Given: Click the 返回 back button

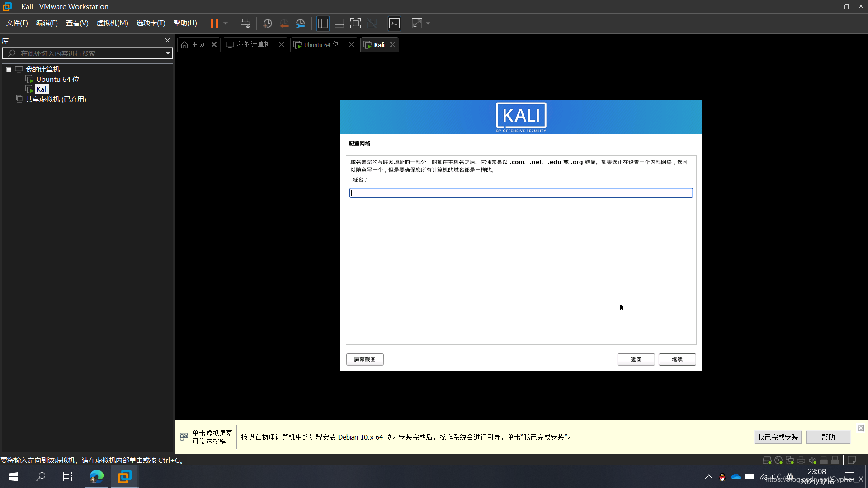Looking at the screenshot, I should coord(636,359).
